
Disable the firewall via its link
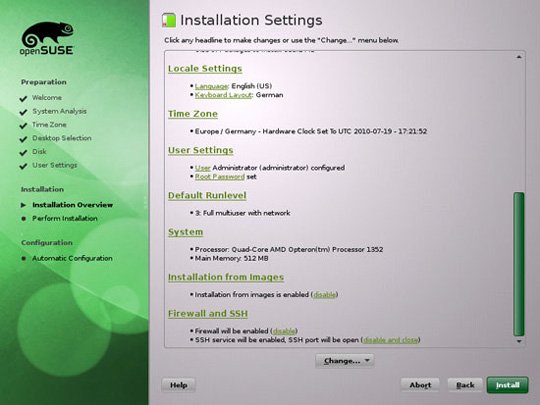pyautogui.click(x=284, y=331)
